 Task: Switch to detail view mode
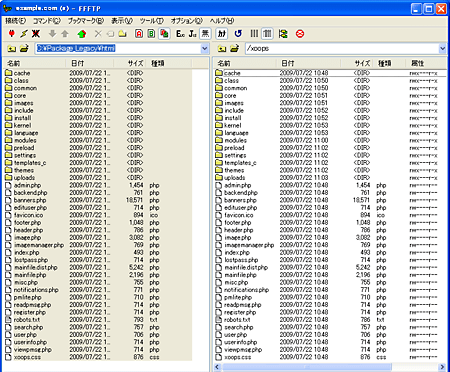267,34
